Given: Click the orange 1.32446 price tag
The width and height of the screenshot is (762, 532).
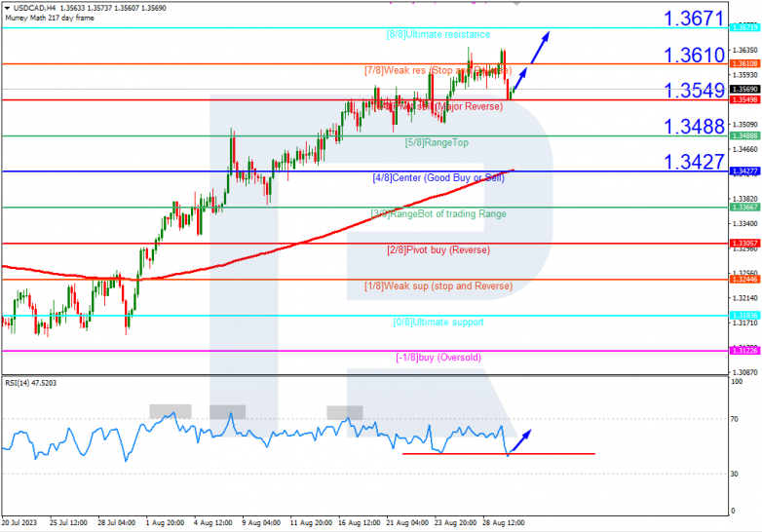Looking at the screenshot, I should tap(744, 280).
